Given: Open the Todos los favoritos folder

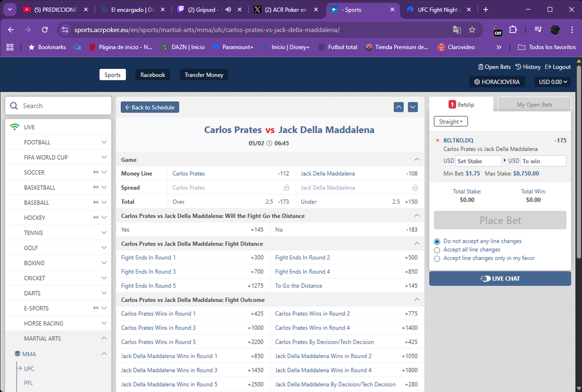Looking at the screenshot, I should tap(547, 47).
